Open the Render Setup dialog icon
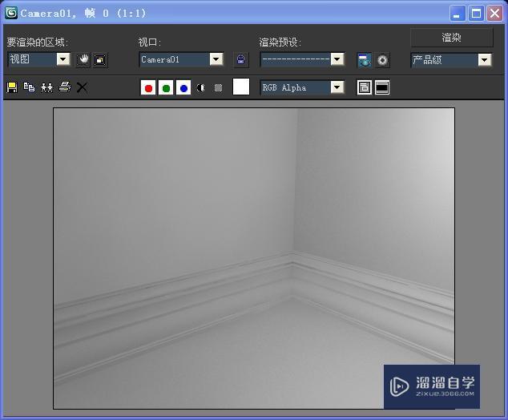The width and height of the screenshot is (508, 420). [365, 60]
